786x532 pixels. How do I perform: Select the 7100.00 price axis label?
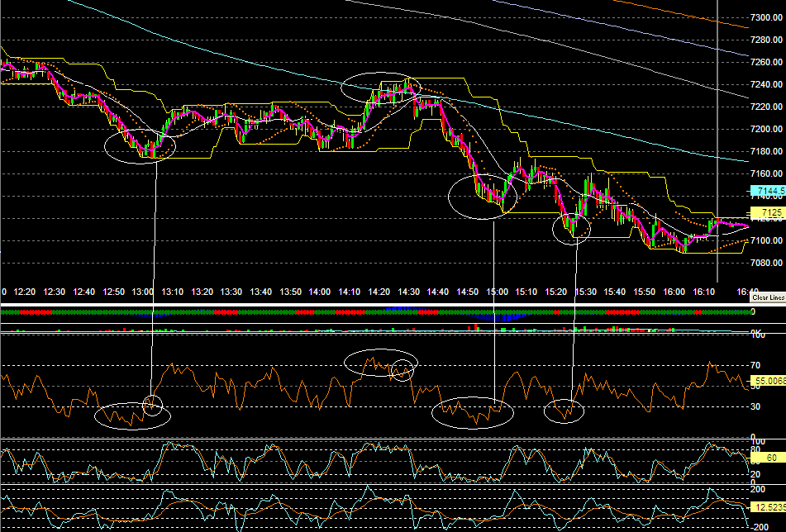[x=766, y=240]
